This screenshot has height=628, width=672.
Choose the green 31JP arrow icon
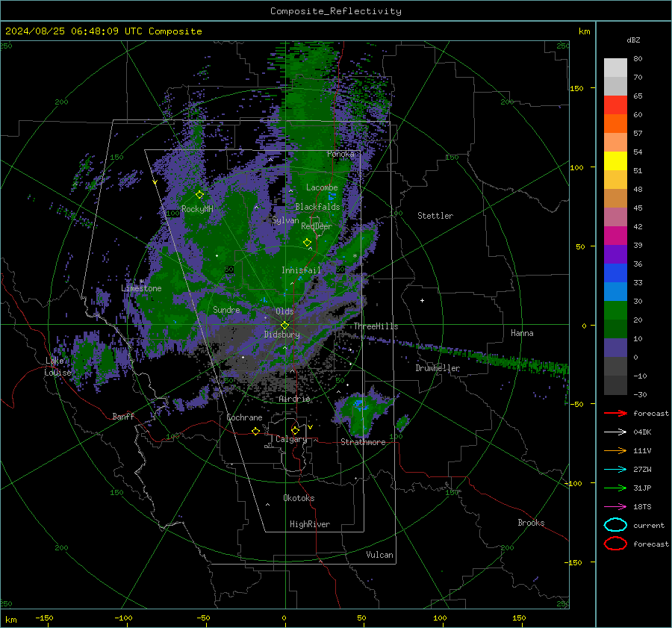pyautogui.click(x=615, y=488)
